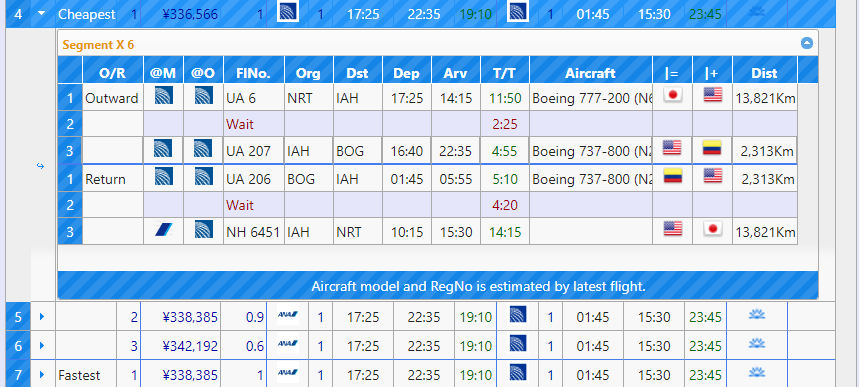Expand row 6 itinerary details
859x387 pixels.
pos(42,345)
